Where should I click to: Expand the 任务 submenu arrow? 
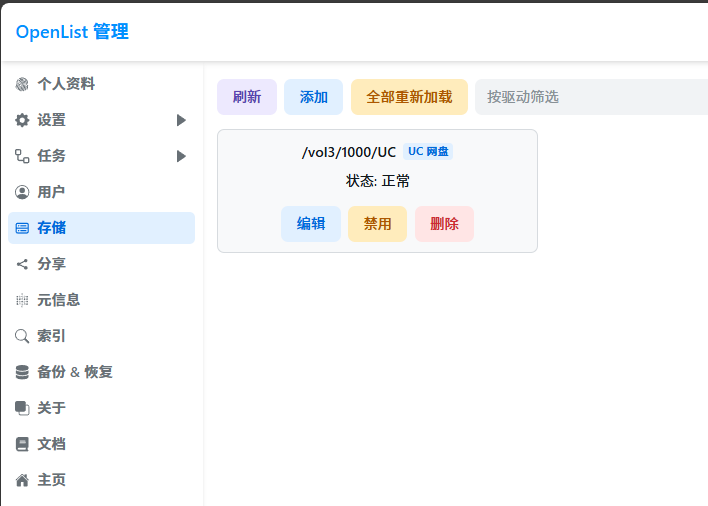click(x=181, y=156)
